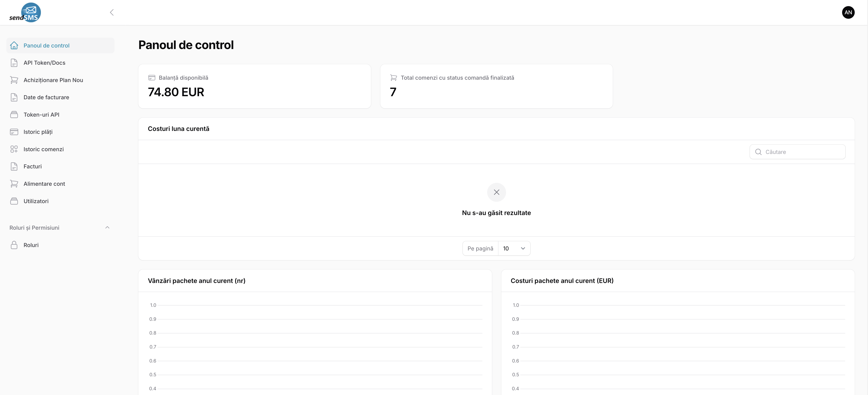This screenshot has width=868, height=395.
Task: Click Balanță disponibilă label
Action: (183, 78)
